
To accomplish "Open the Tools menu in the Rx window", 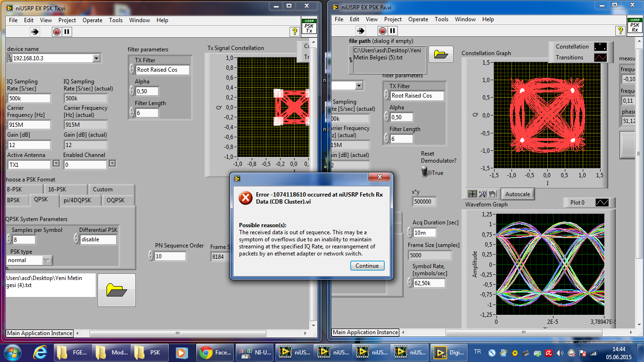I will pos(441,19).
